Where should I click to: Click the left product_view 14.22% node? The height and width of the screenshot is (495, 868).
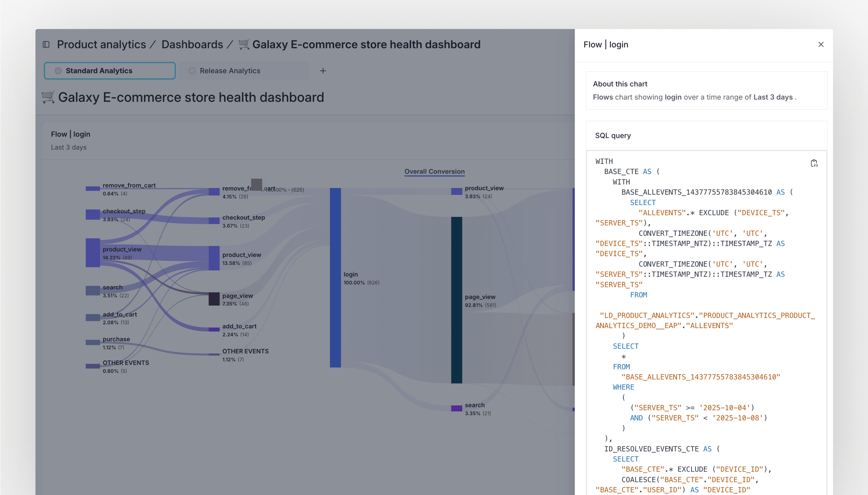click(x=92, y=253)
